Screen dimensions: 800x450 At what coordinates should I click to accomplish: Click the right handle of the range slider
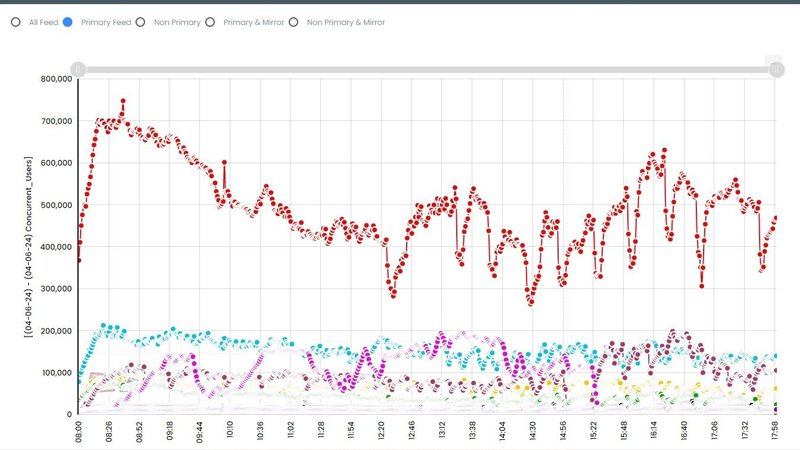click(x=776, y=69)
